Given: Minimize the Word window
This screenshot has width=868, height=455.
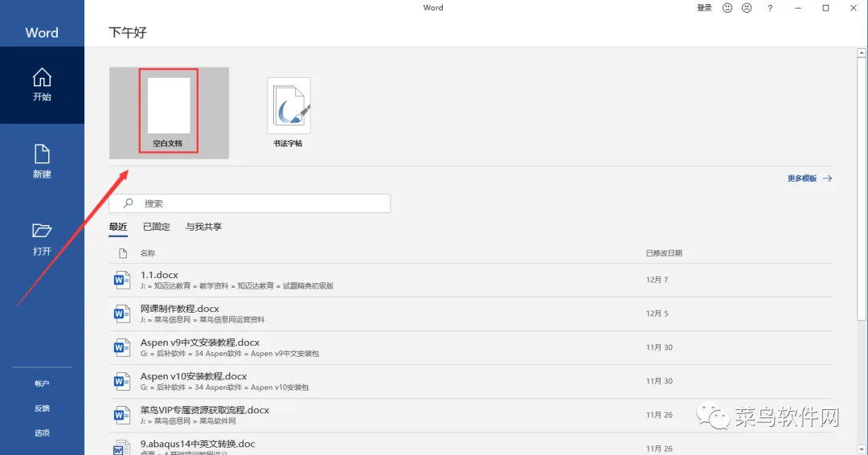Looking at the screenshot, I should pyautogui.click(x=798, y=8).
